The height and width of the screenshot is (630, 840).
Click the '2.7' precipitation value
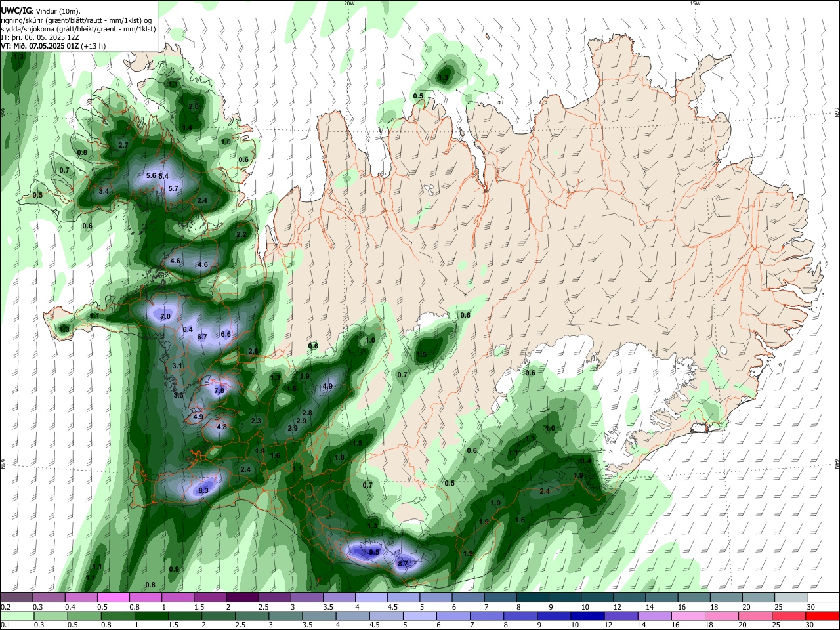tap(123, 145)
